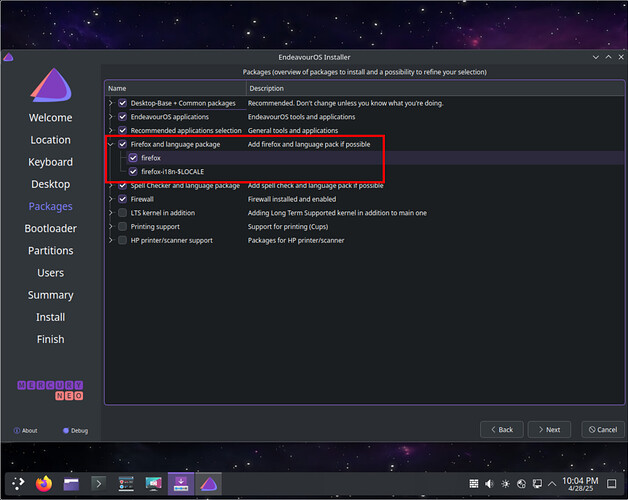The image size is (628, 500).
Task: Open the brightness tray icon
Action: click(505, 484)
